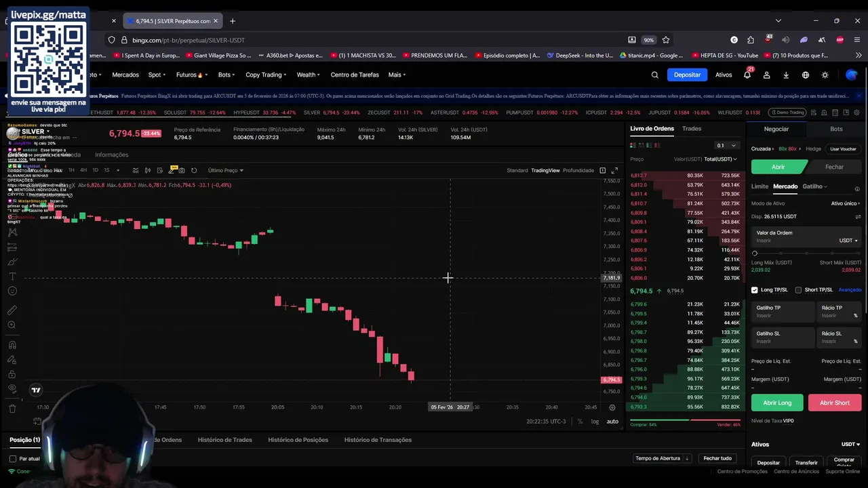Open the Wealth navigation dropdown

click(309, 75)
